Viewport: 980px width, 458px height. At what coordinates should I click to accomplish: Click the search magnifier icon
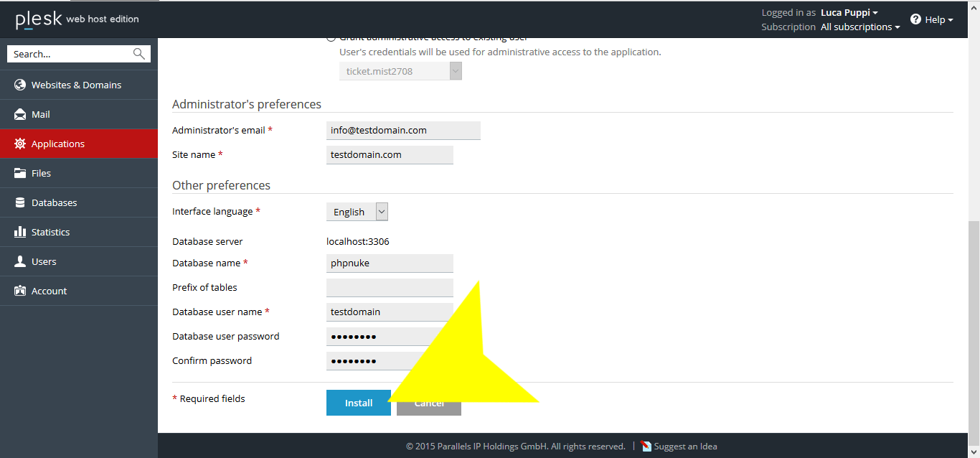click(x=139, y=54)
